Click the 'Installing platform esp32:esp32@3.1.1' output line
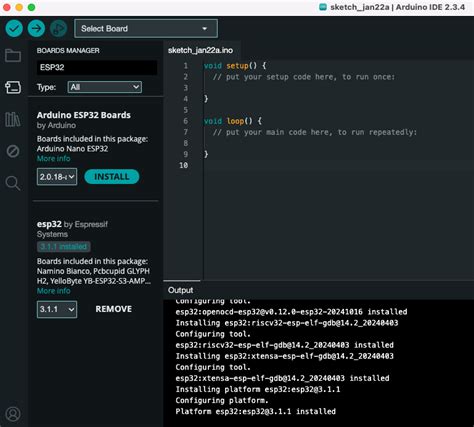474x427 pixels. point(258,389)
